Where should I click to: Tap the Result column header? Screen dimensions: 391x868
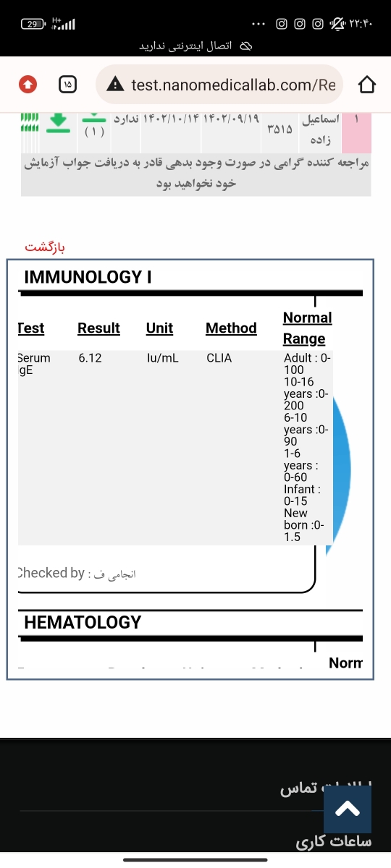pyautogui.click(x=98, y=328)
